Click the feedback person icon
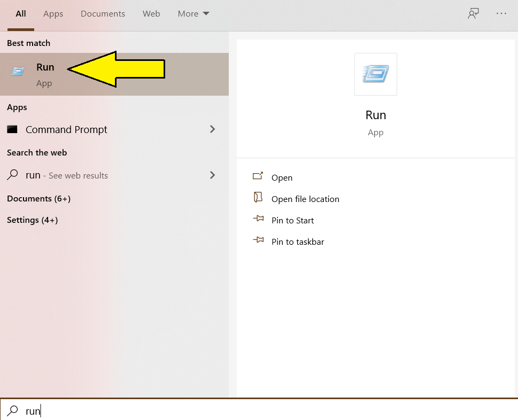This screenshot has width=518, height=420. click(x=474, y=13)
